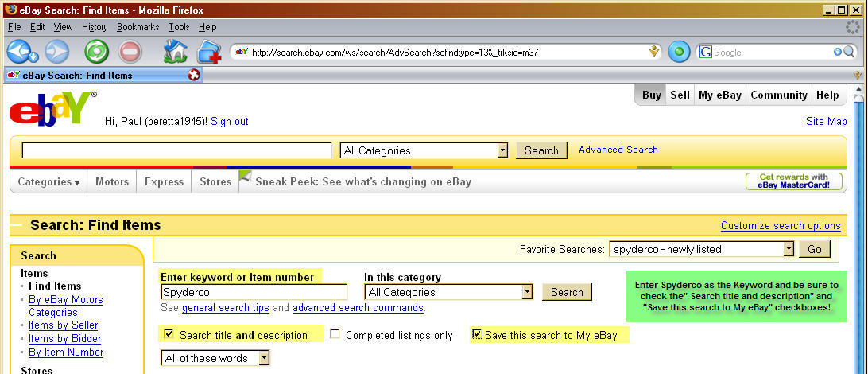
Task: Click the Stores navigation item
Action: 215,181
